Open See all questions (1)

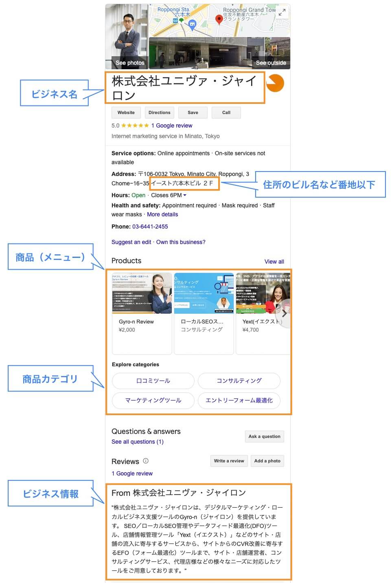[138, 442]
